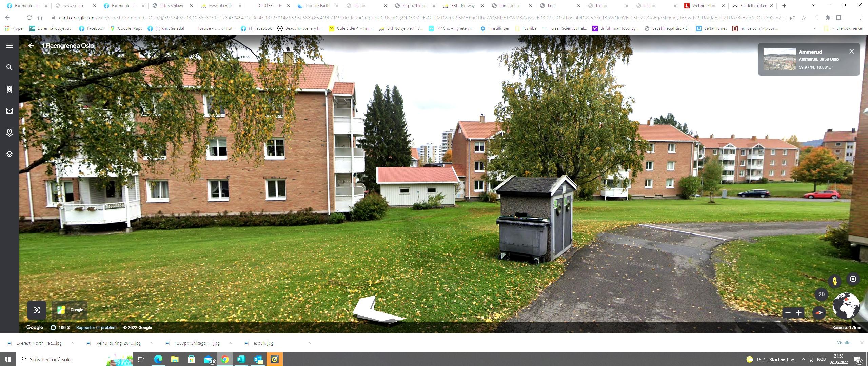
Task: Open the Map Style layers icon
Action: coord(9,154)
